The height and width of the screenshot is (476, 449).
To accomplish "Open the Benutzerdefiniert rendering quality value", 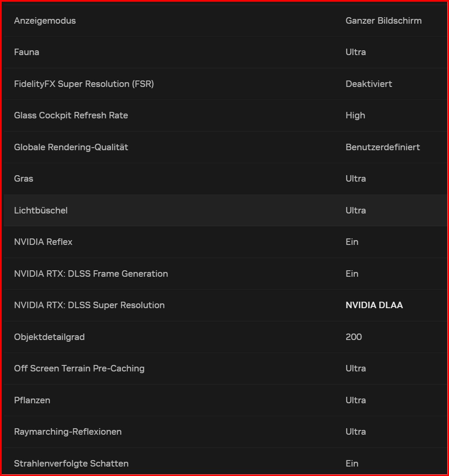I will coord(382,147).
